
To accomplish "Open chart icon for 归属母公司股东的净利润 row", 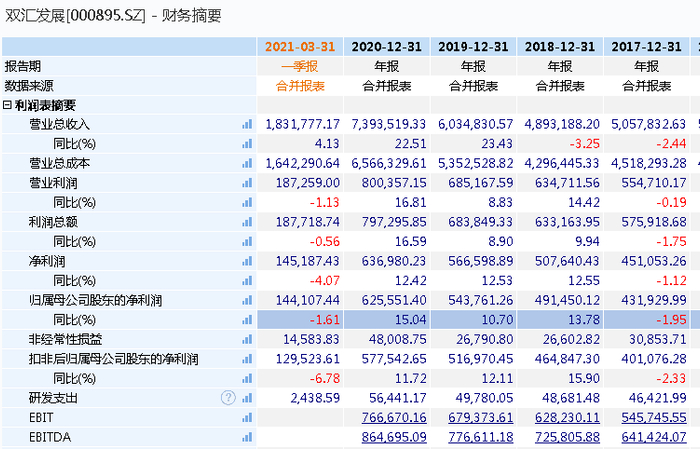I will tap(247, 300).
